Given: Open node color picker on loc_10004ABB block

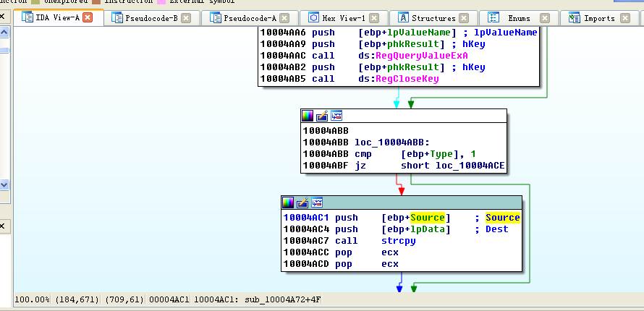Looking at the screenshot, I should (308, 116).
